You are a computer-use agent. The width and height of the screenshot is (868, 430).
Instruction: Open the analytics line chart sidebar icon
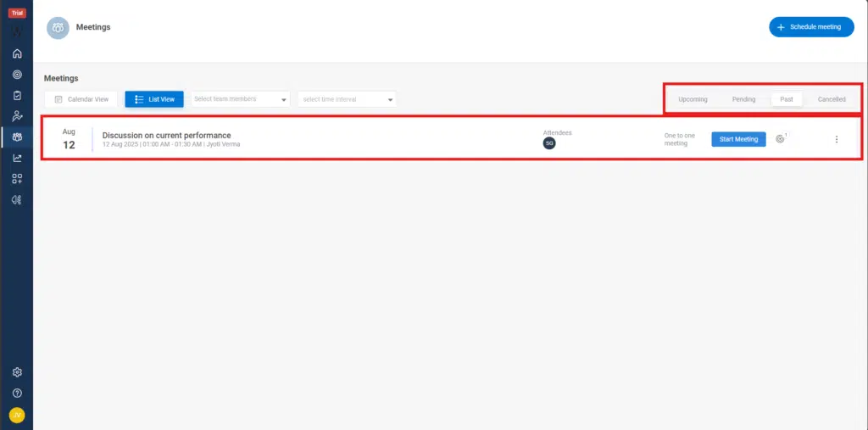(x=17, y=158)
